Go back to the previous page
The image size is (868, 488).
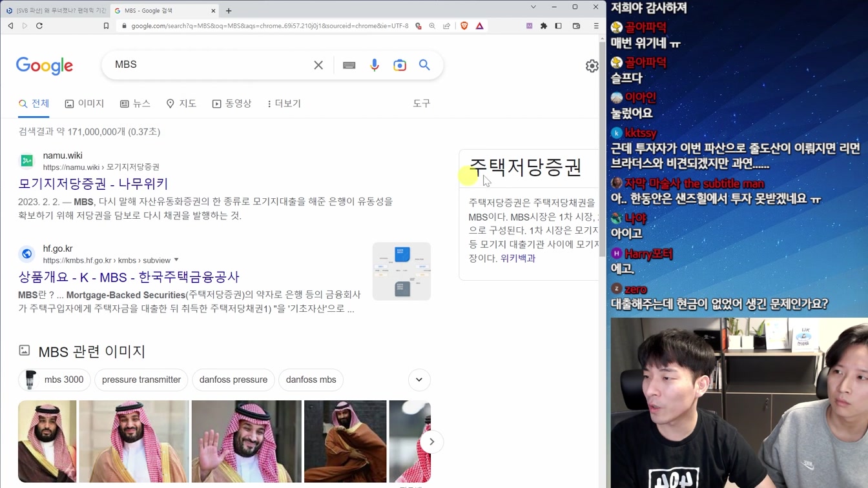point(10,26)
